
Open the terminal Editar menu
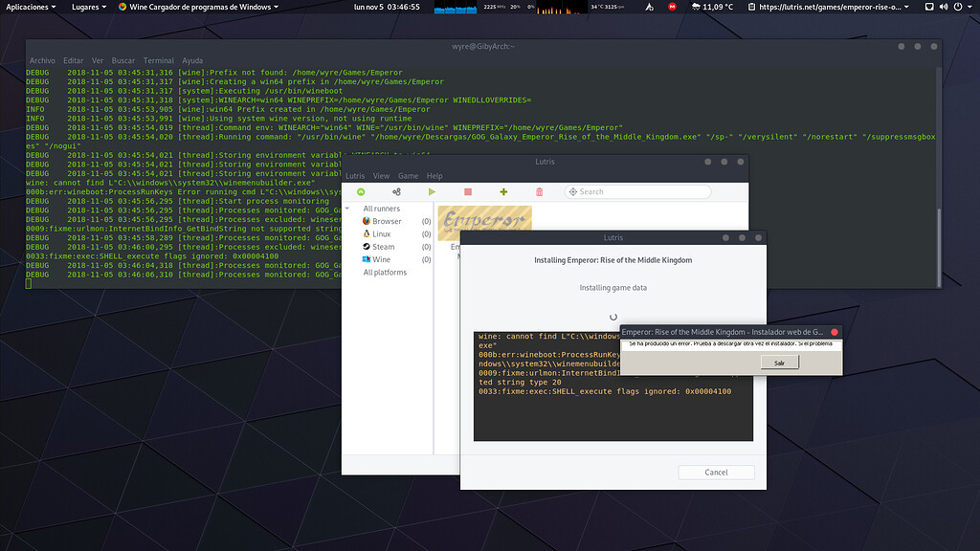pyautogui.click(x=73, y=60)
